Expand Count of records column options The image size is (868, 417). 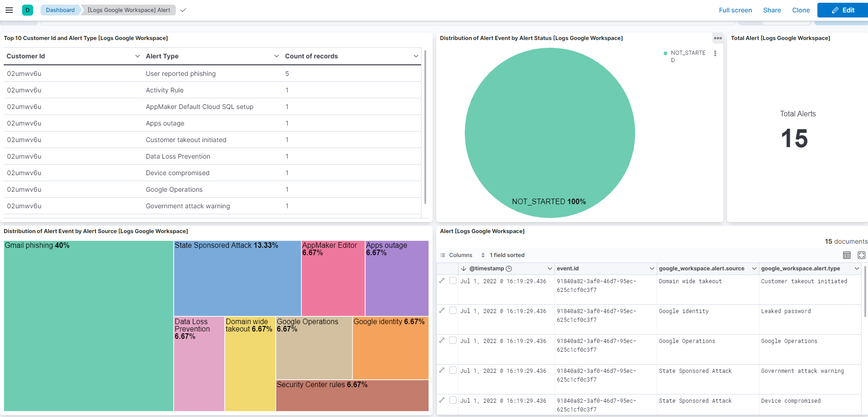tap(416, 56)
